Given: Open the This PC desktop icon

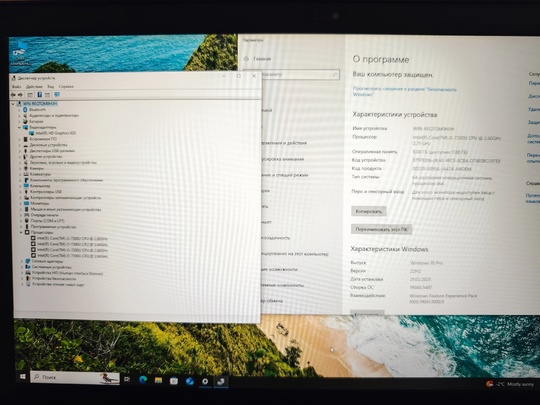Looking at the screenshot, I should (x=20, y=54).
